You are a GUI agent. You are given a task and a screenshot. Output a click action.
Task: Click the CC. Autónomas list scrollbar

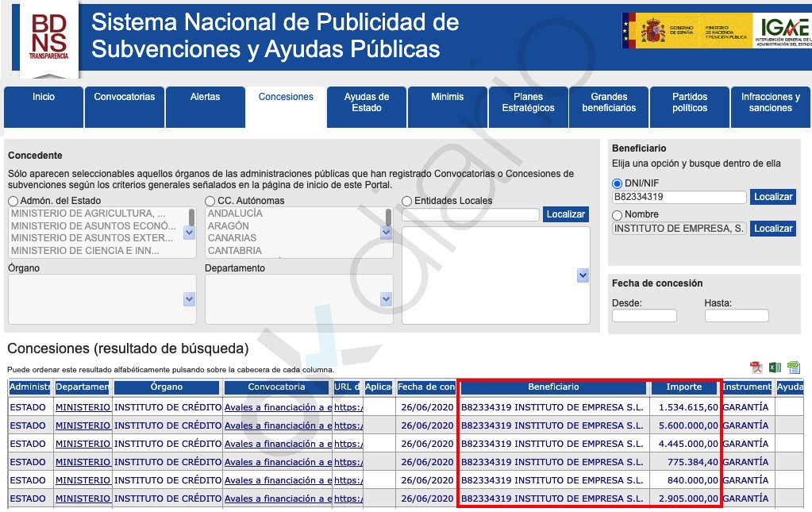click(x=388, y=218)
